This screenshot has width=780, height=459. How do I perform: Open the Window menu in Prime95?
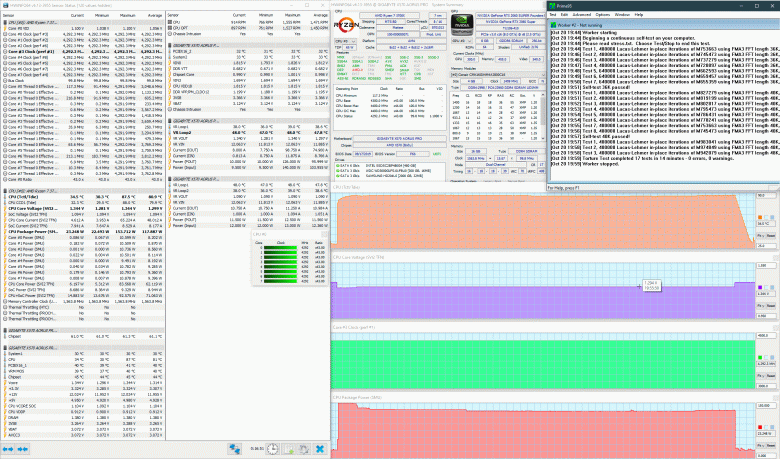coord(622,15)
